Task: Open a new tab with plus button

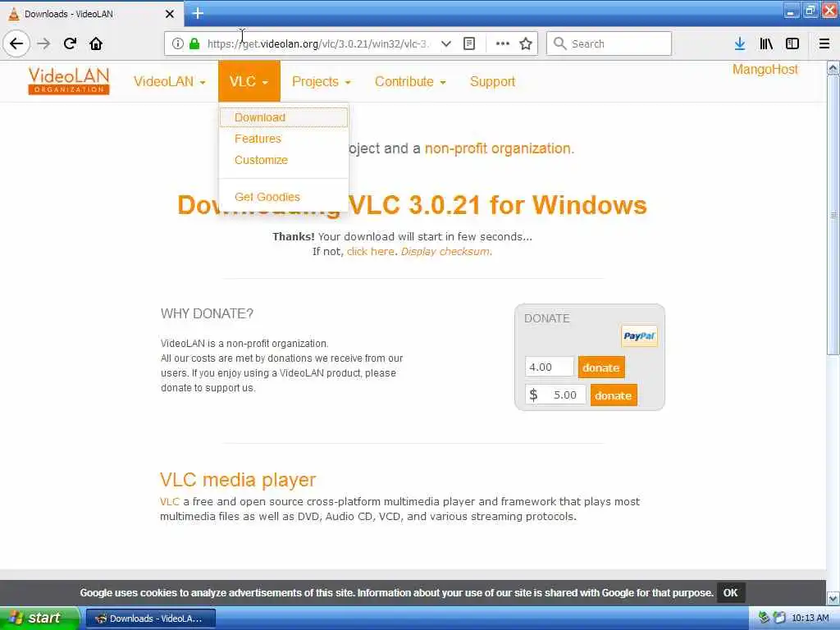Action: pyautogui.click(x=198, y=13)
